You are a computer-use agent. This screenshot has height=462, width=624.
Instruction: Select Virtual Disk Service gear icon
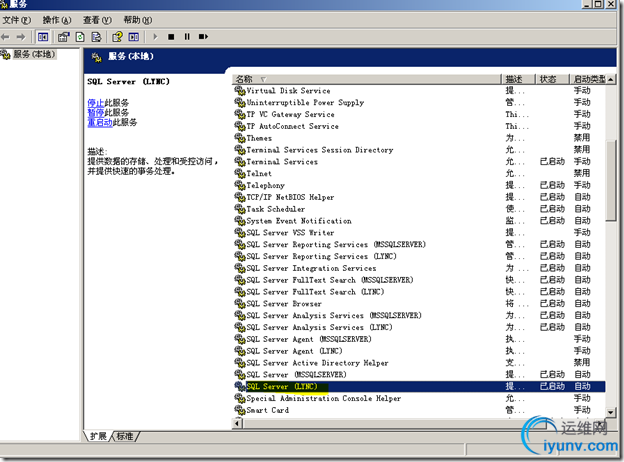(x=240, y=91)
